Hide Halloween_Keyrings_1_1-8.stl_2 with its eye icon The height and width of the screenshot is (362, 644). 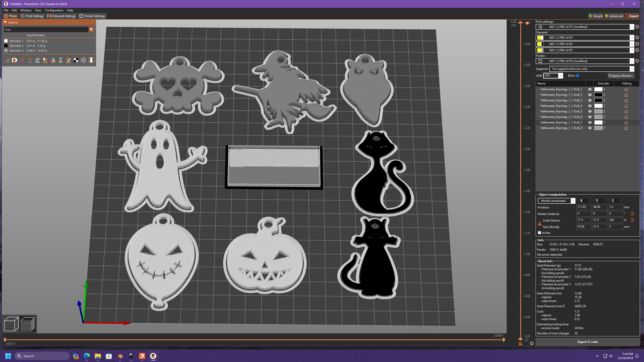click(x=590, y=95)
